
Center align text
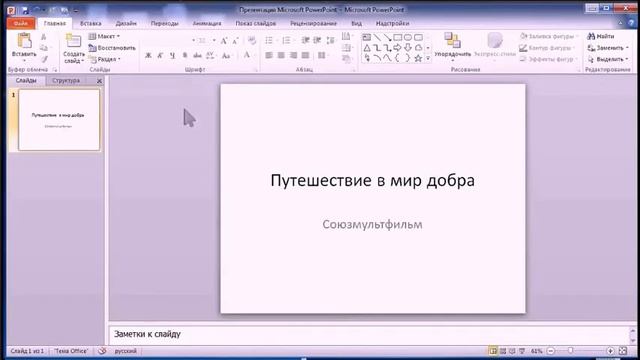[x=281, y=55]
